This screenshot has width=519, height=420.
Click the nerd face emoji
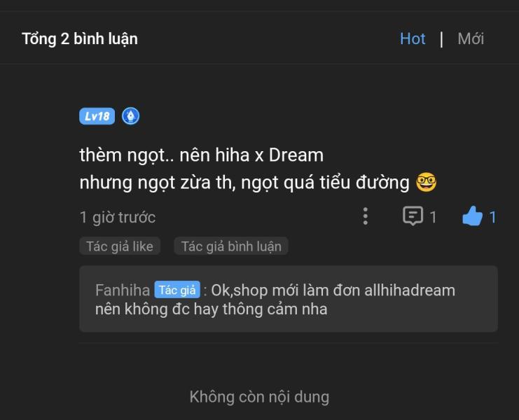tap(427, 182)
